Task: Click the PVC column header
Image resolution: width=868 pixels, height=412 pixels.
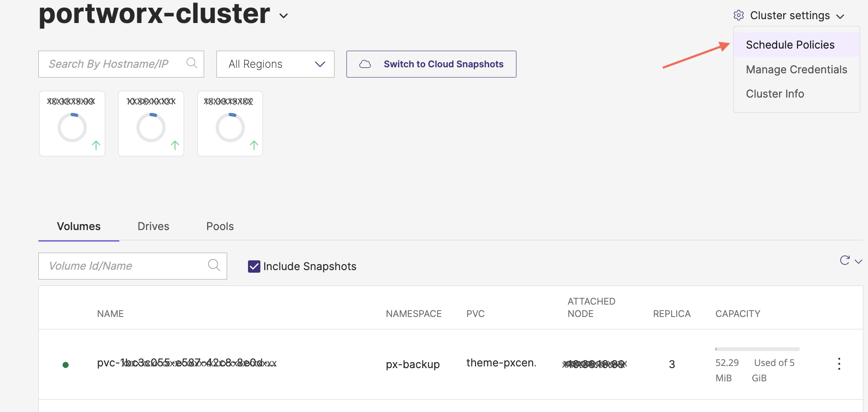Action: 476,314
